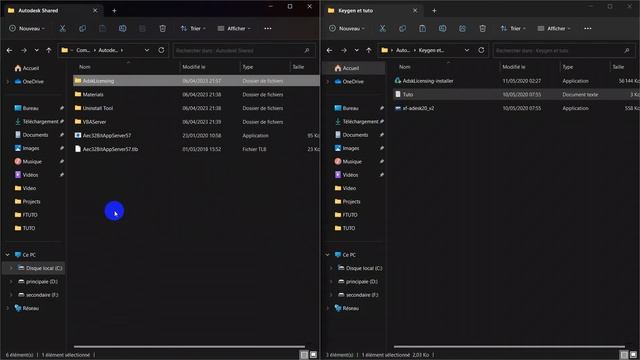Click the Cut icon in Keygen et tuto window

point(382,28)
